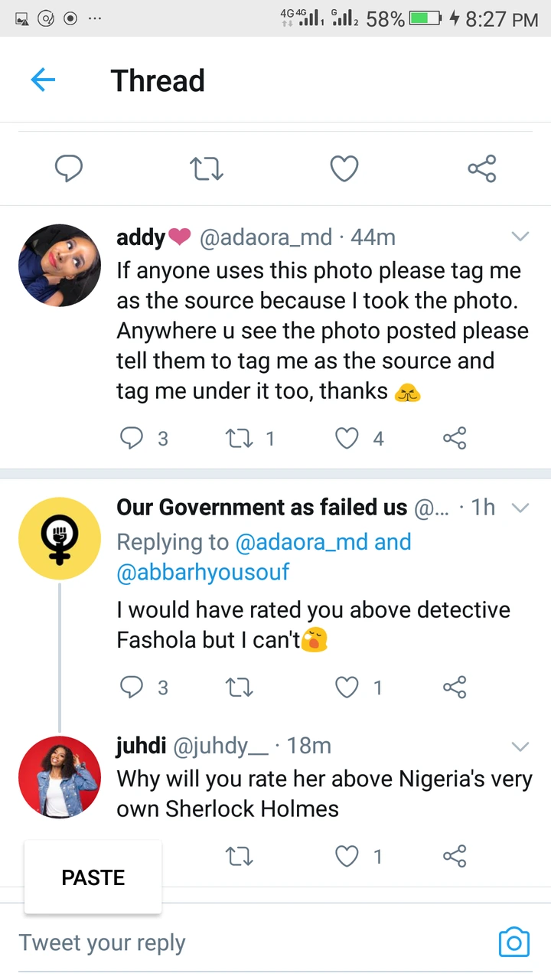This screenshot has width=551, height=980.
Task: Open chevron menu on Our Government tweet
Action: (x=520, y=508)
